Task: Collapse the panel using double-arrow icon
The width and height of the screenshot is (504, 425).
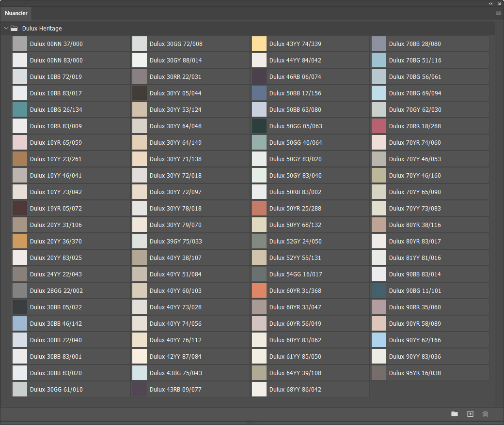Action: (491, 3)
